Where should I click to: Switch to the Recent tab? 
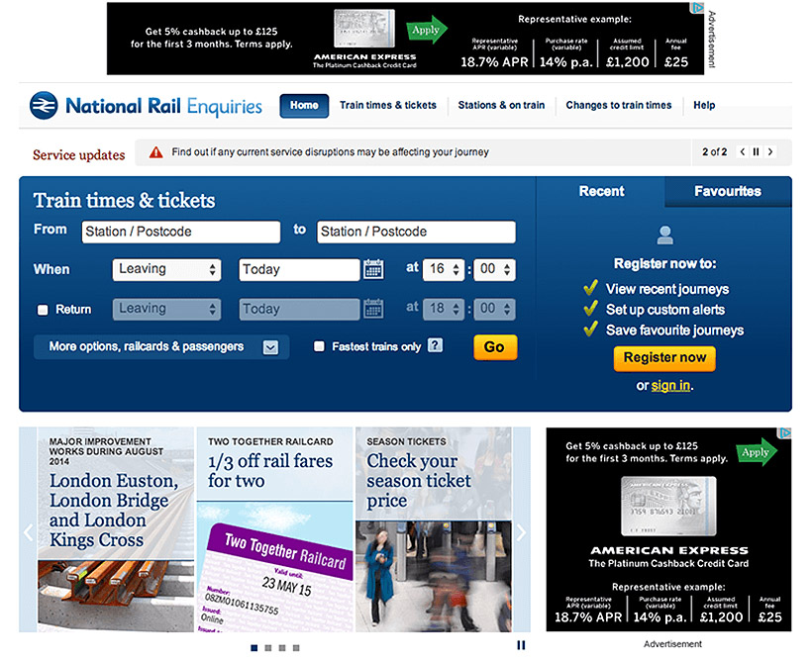(x=601, y=192)
